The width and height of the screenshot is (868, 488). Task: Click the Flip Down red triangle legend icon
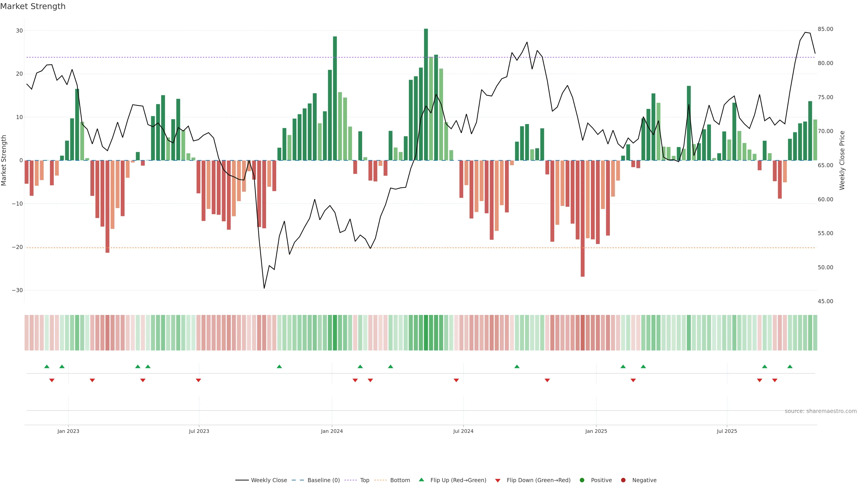(x=497, y=480)
